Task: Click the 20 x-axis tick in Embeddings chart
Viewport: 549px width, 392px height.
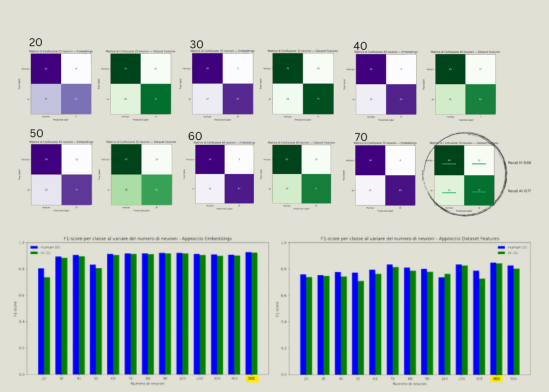Action: (44, 379)
